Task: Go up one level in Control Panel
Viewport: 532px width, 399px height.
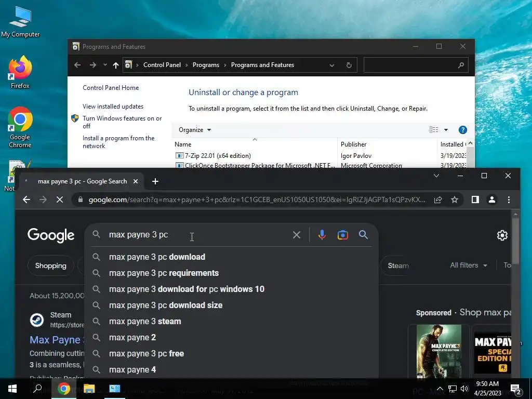Action: click(x=116, y=65)
